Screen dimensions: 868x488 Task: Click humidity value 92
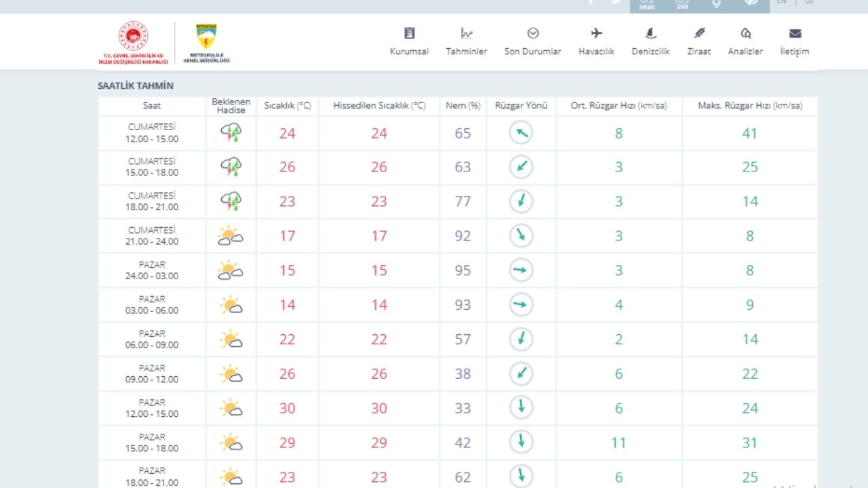463,236
